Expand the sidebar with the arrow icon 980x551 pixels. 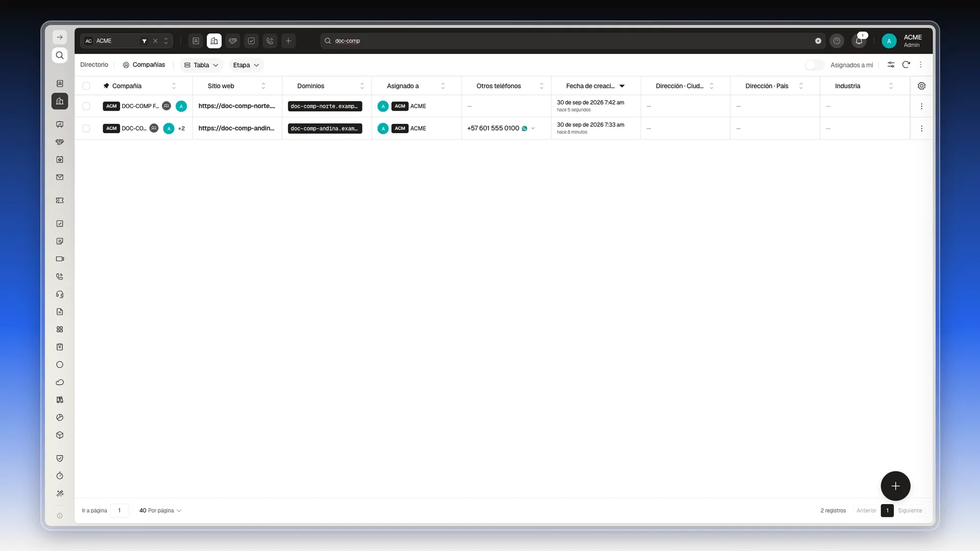pyautogui.click(x=60, y=37)
